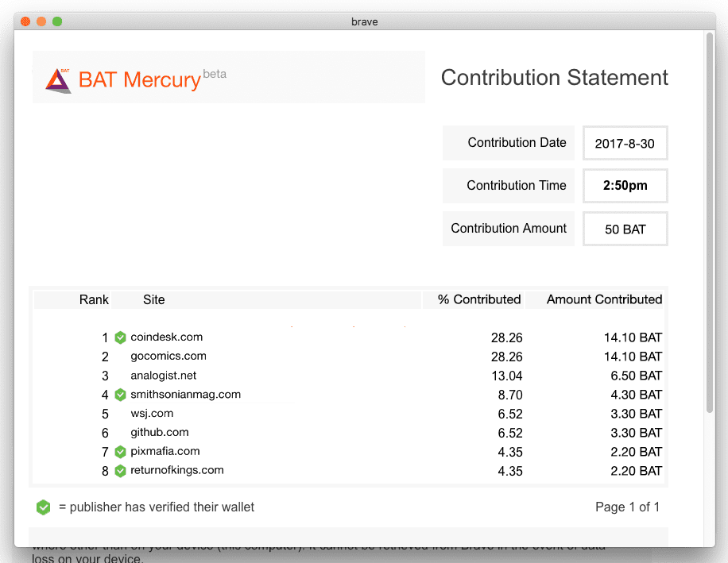Image resolution: width=728 pixels, height=563 pixels.
Task: Click the contribution amount value 50 BAT
Action: [625, 229]
